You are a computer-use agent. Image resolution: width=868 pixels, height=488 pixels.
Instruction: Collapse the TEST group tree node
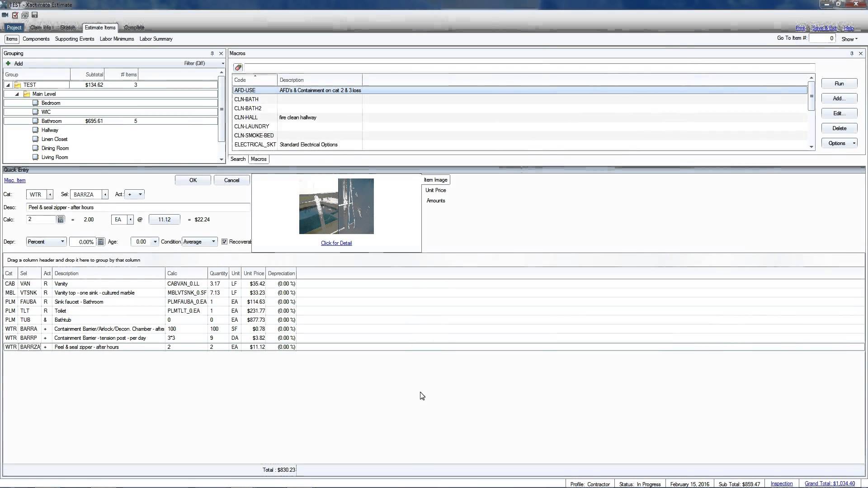point(8,85)
